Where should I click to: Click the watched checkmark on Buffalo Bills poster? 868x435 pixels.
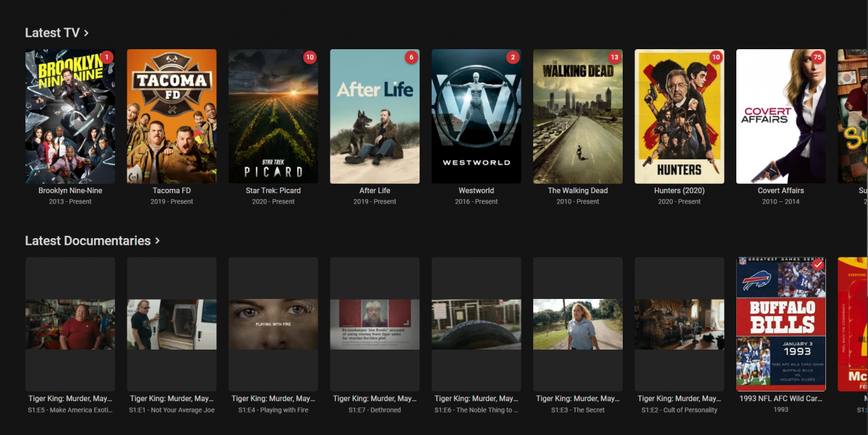tap(818, 265)
